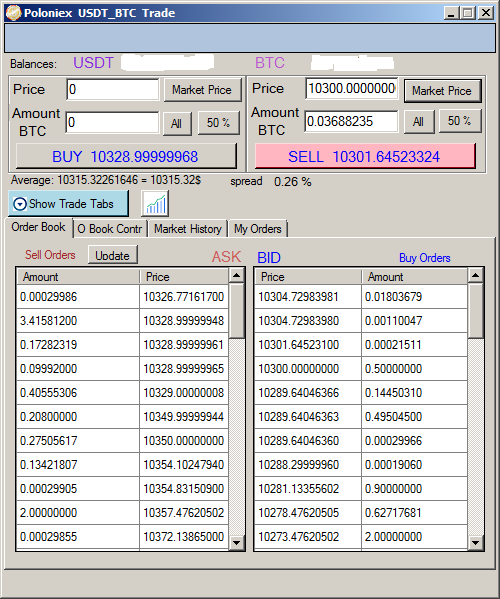Click the All button for buy amount
Viewport: 500px width, 599px height.
point(177,123)
